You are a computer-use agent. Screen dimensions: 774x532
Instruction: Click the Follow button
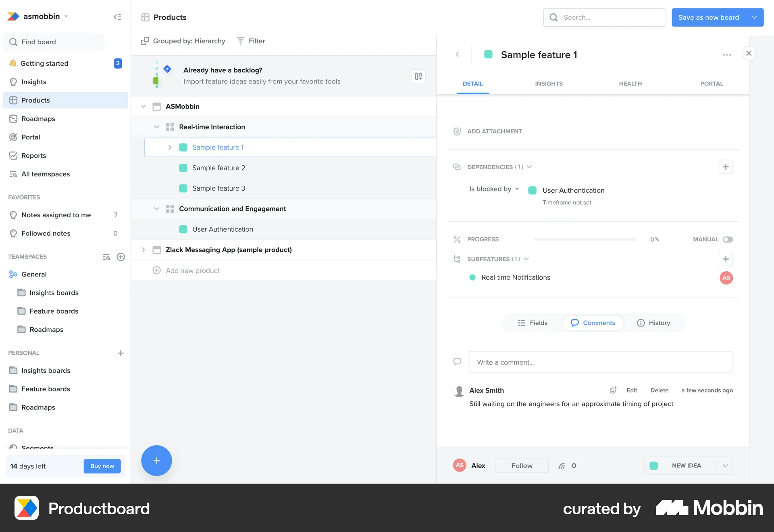(x=522, y=465)
